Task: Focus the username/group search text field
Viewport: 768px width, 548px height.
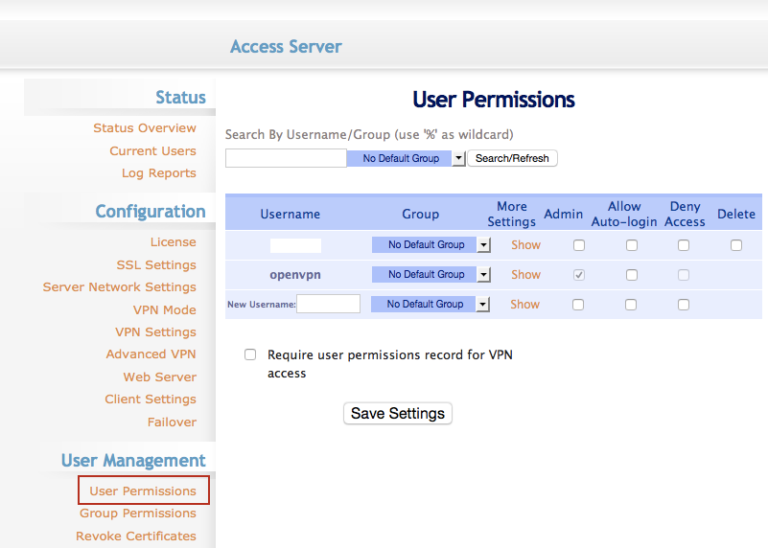Action: [286, 158]
